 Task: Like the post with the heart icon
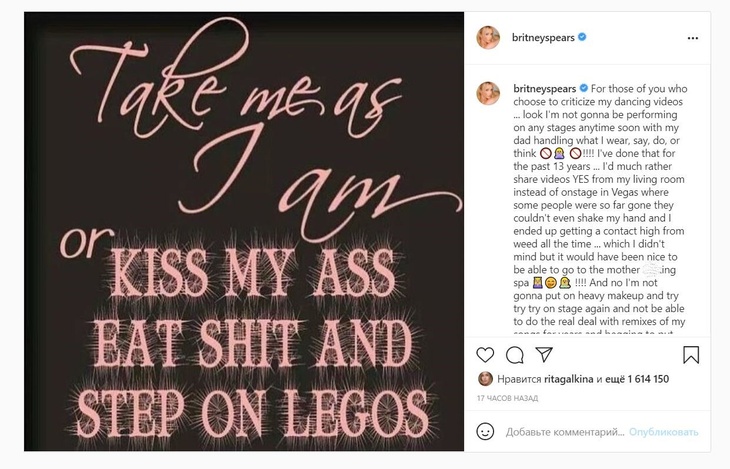pyautogui.click(x=485, y=354)
